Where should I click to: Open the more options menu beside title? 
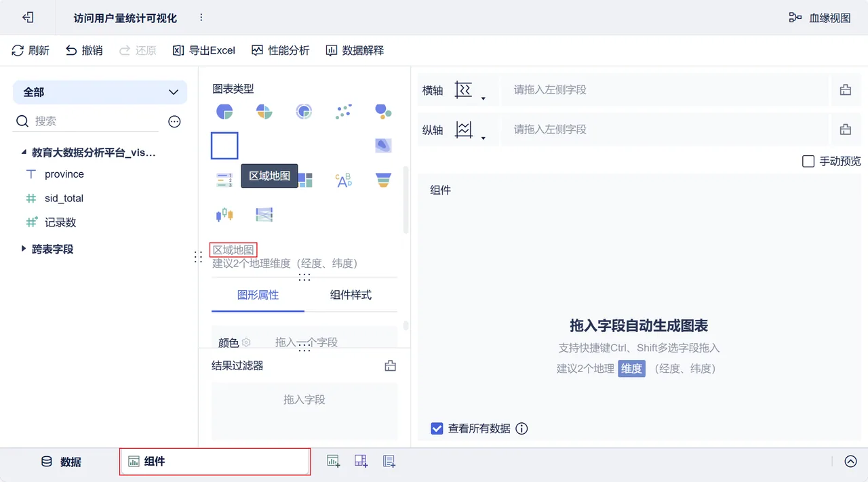[x=201, y=18]
